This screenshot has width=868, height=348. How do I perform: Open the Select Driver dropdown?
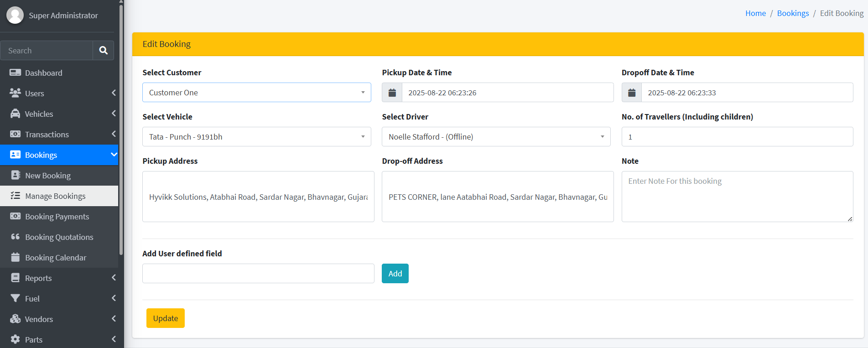pos(496,137)
